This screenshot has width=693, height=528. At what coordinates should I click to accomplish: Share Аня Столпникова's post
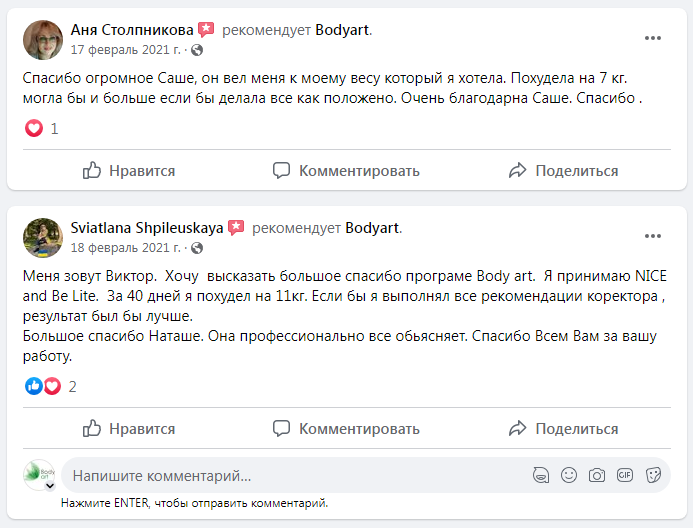click(563, 171)
